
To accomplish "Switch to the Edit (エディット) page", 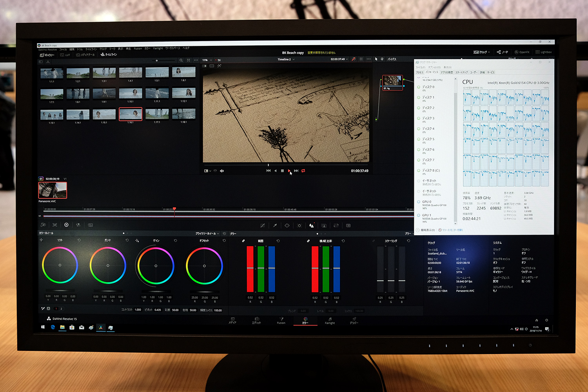I will 256,321.
